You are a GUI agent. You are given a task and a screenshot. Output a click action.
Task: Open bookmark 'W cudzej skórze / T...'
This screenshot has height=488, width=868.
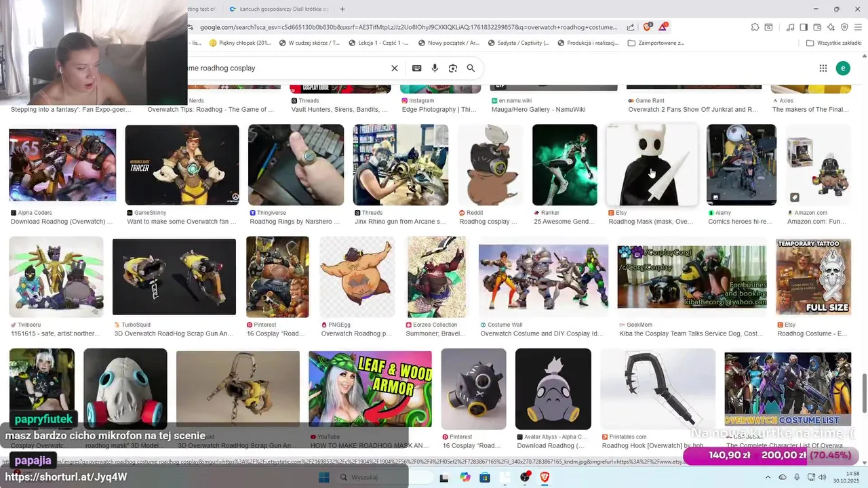[x=309, y=43]
